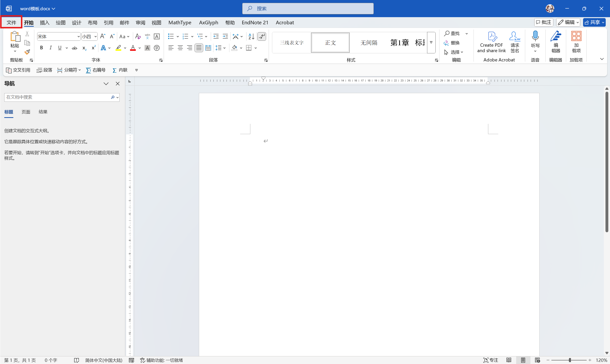Screen dimensions: 610x364
Task: Clear all formatting with the eraser A icon
Action: (x=138, y=36)
